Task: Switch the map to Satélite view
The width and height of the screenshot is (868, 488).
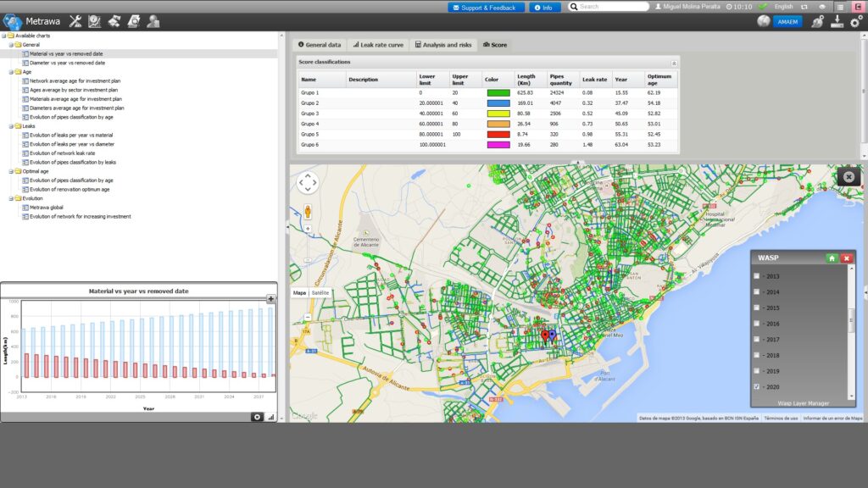Action: pyautogui.click(x=320, y=292)
